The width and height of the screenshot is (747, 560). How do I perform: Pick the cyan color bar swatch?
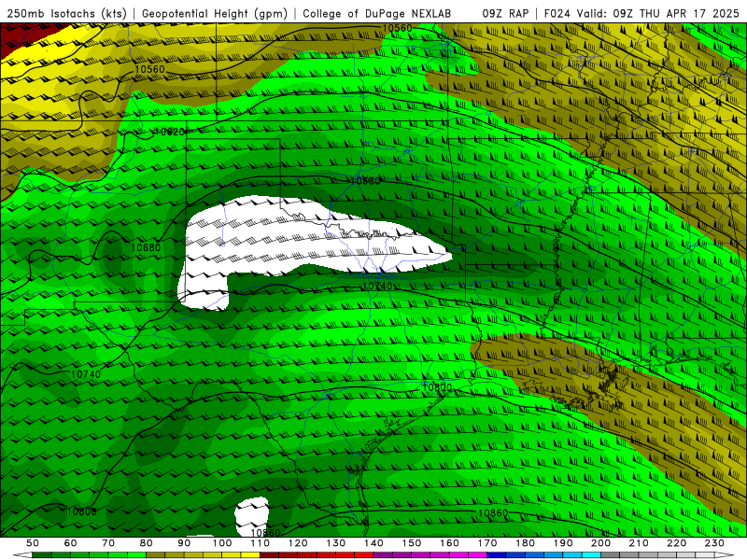pyautogui.click(x=591, y=555)
